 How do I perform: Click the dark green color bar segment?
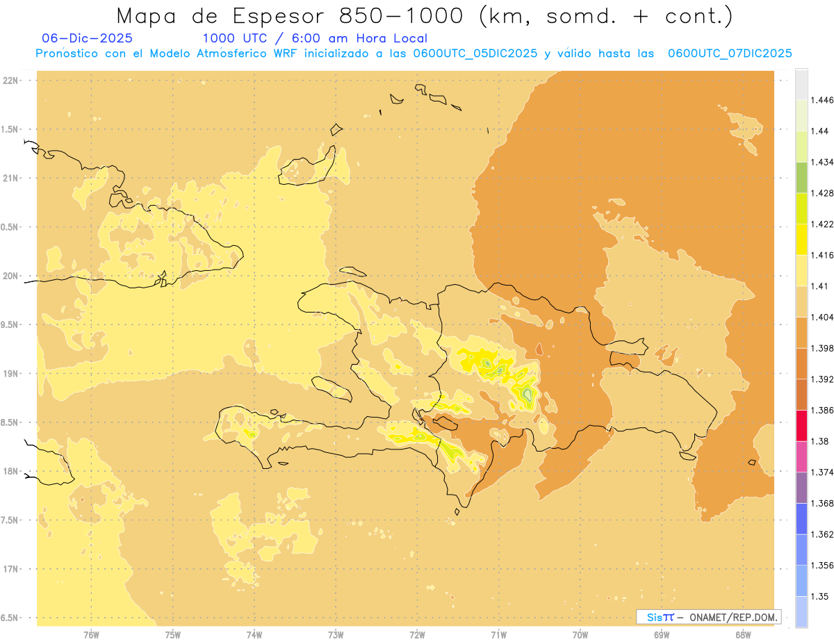801,177
